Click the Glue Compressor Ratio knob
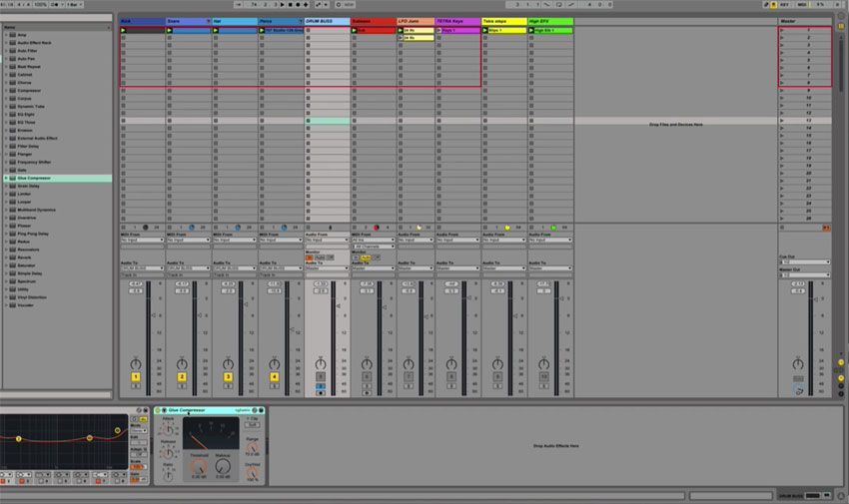Viewport: 849px width, 504px height. pyautogui.click(x=168, y=476)
